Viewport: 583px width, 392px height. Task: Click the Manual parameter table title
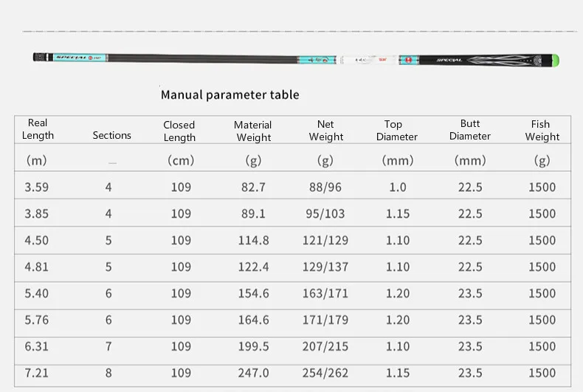click(230, 94)
